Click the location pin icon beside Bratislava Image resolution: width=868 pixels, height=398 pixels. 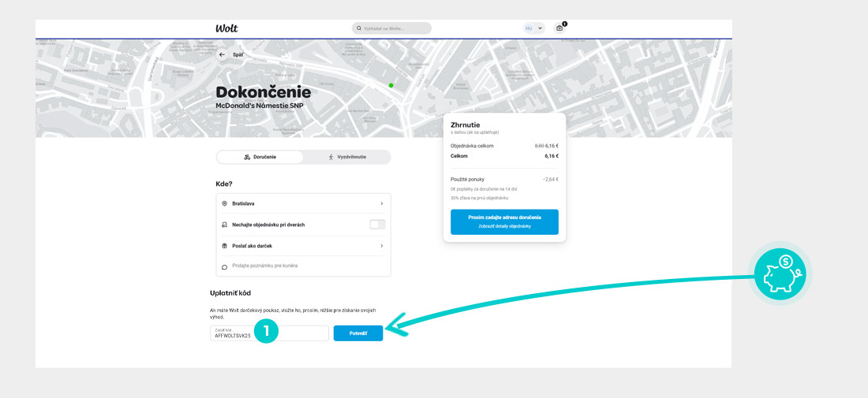[224, 203]
